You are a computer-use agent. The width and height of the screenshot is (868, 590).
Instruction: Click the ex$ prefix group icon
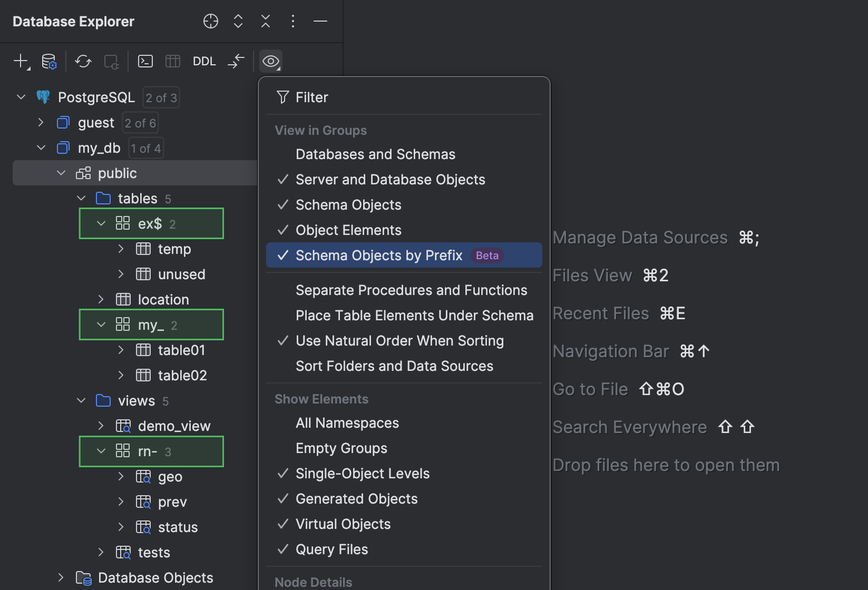pyautogui.click(x=123, y=223)
